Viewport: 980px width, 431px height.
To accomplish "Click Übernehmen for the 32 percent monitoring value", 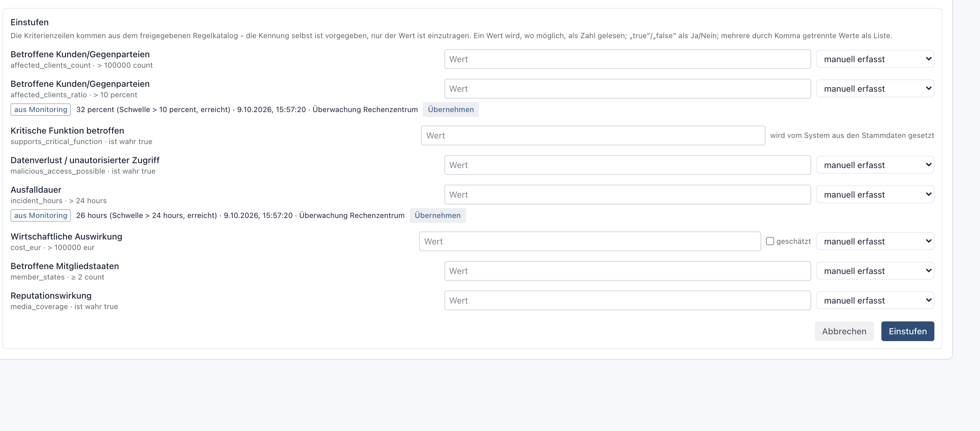I will pyautogui.click(x=451, y=110).
